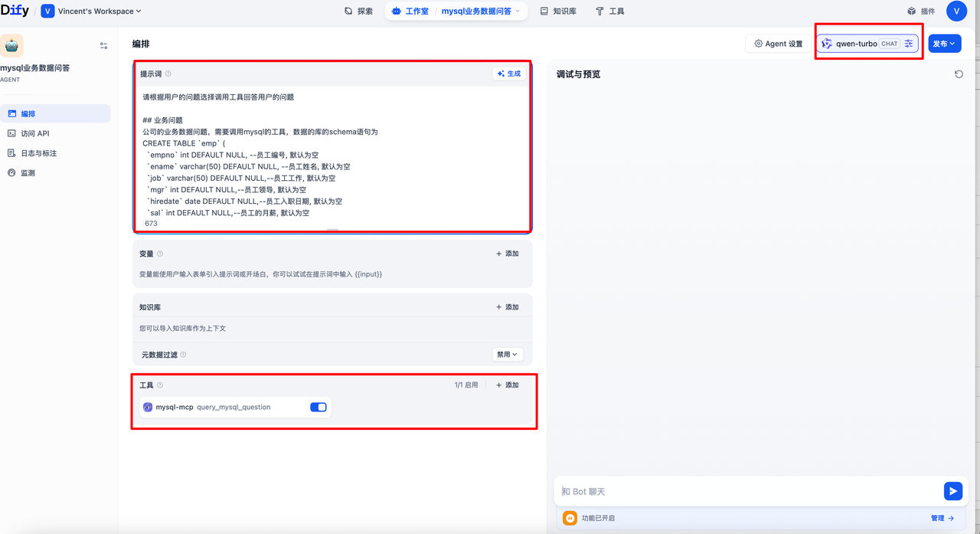Open the 元数据过滤 禁用 dropdown
The width and height of the screenshot is (980, 534).
click(x=508, y=355)
